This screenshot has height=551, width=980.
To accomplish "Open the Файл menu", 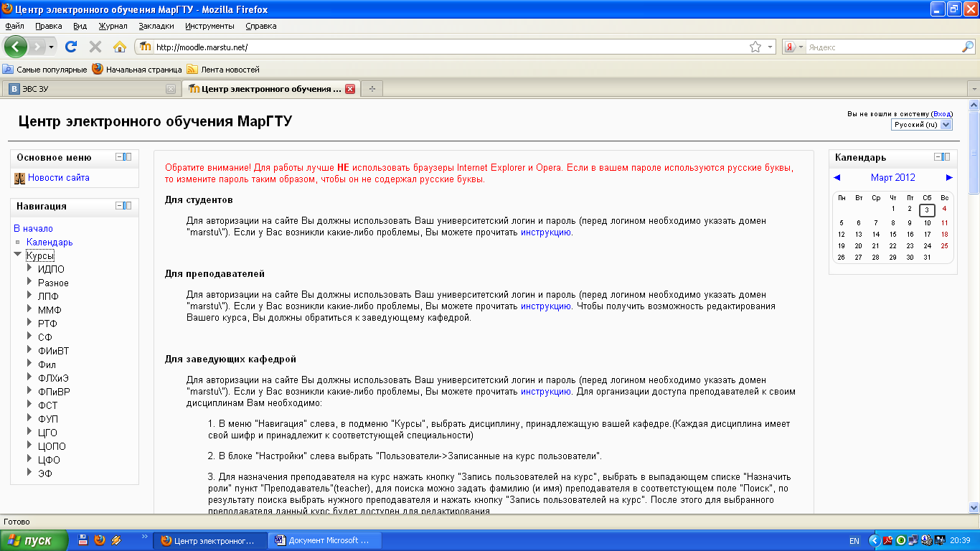I will click(x=14, y=26).
